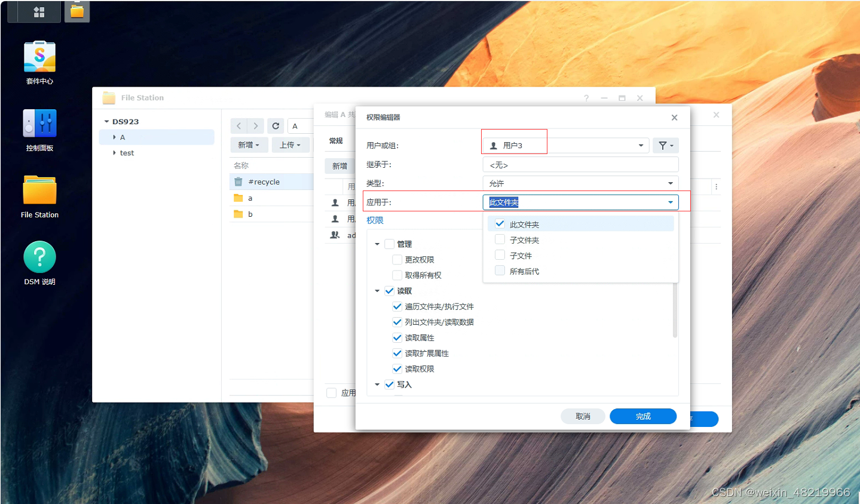
Task: Click 新增 button in properties dialog
Action: click(x=339, y=166)
